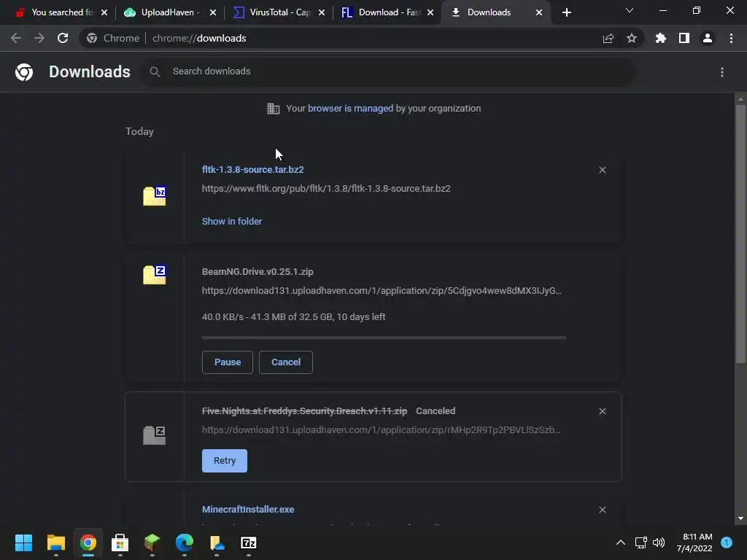Screen dimensions: 747x560
Task: Click the Five Nights uploadhaven URL link
Action: tap(381, 430)
